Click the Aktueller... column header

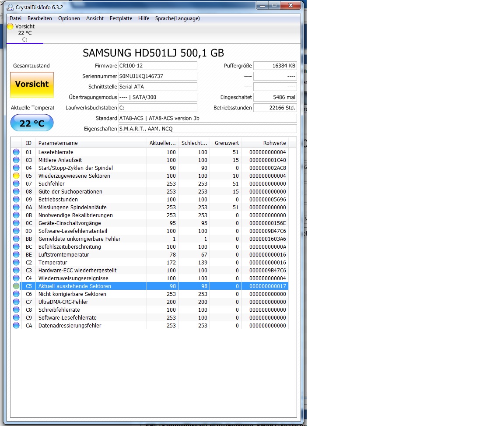click(x=162, y=143)
